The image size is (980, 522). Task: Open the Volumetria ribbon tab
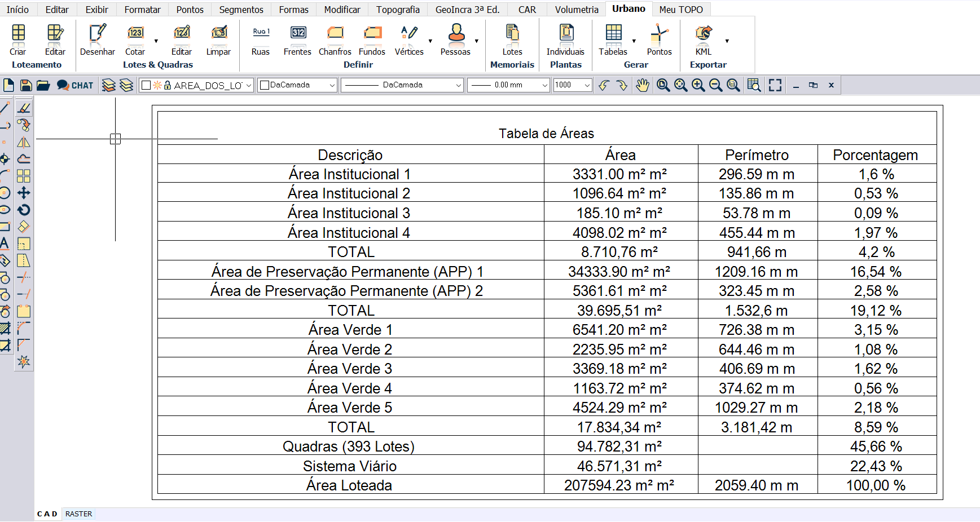coord(576,10)
